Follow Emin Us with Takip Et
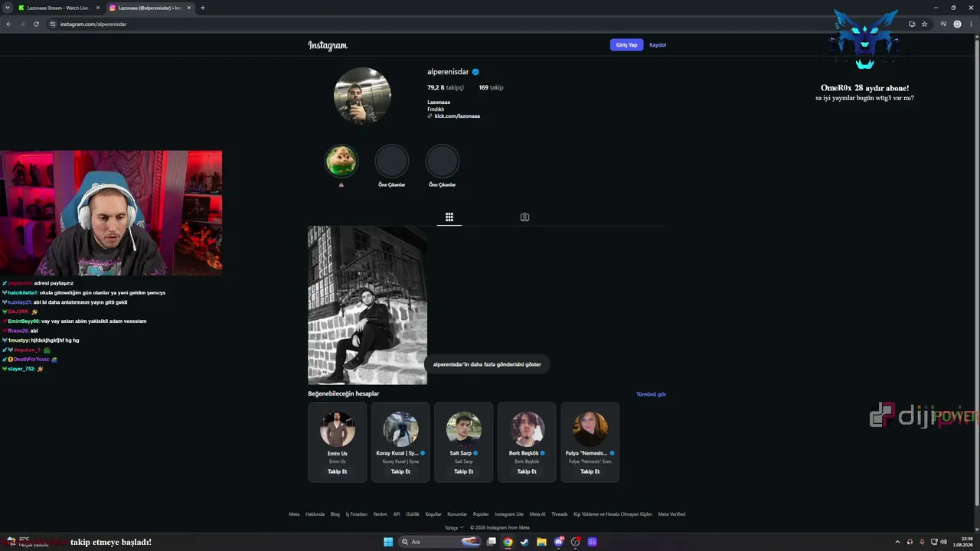This screenshot has height=551, width=980. point(338,471)
